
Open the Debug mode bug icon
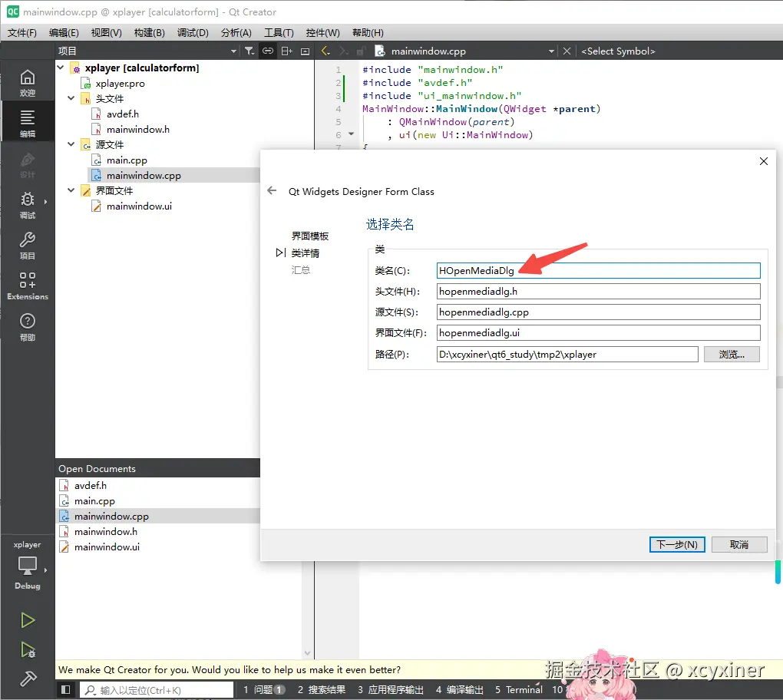pos(28,205)
